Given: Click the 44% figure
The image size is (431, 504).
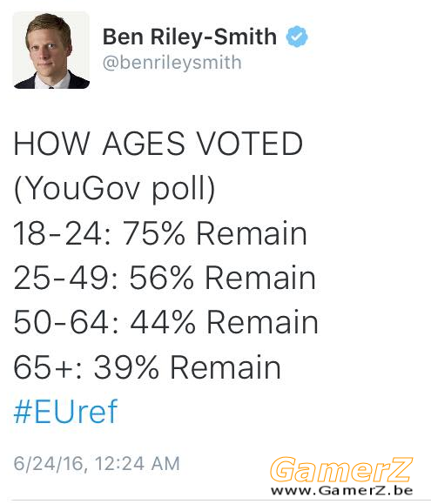Looking at the screenshot, I should (x=163, y=322).
